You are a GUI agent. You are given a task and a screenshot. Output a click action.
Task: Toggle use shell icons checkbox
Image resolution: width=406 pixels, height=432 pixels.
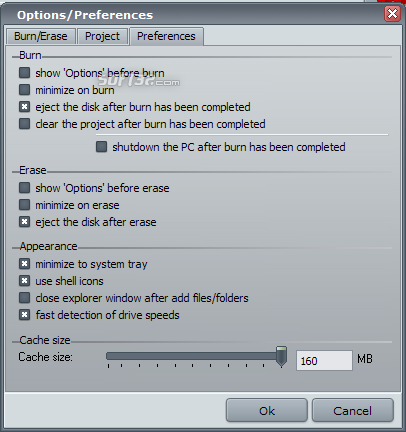[24, 281]
